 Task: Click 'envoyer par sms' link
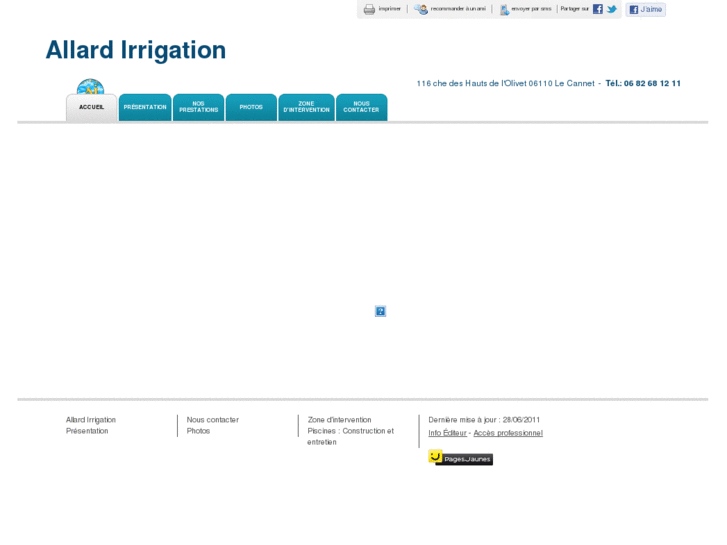click(x=531, y=9)
